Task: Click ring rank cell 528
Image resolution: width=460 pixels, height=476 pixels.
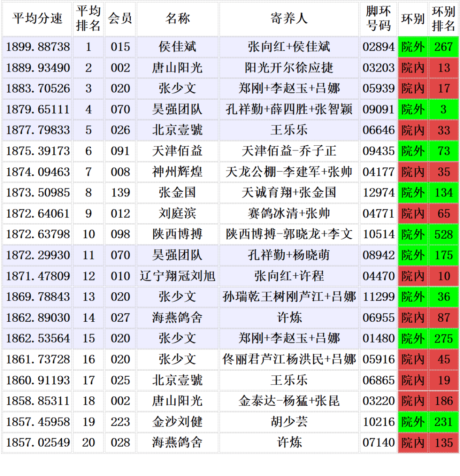Action: click(444, 234)
